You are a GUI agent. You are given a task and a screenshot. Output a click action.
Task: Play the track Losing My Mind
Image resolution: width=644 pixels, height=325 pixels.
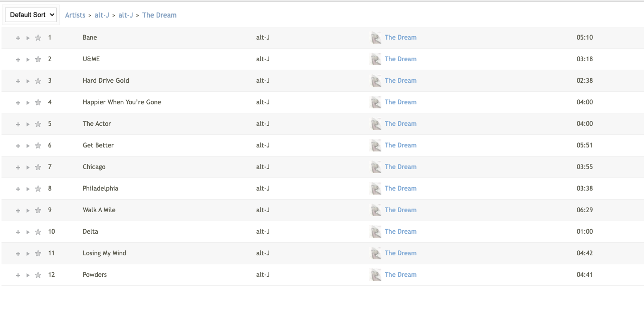pyautogui.click(x=28, y=254)
